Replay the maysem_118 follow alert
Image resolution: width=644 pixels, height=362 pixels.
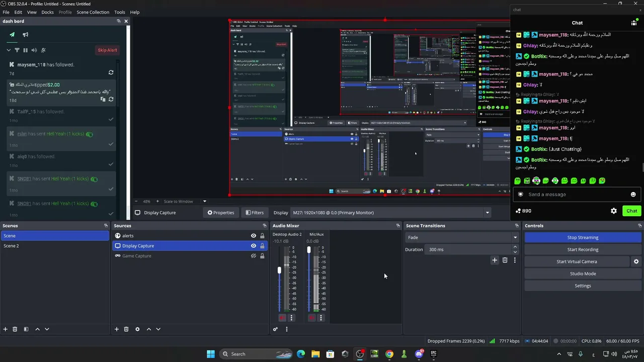111,72
